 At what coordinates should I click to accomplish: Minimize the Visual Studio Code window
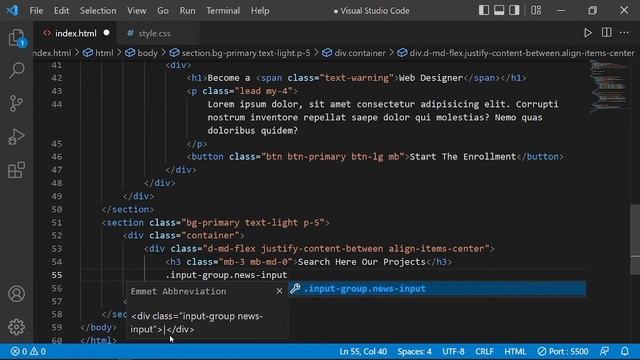coord(561,11)
